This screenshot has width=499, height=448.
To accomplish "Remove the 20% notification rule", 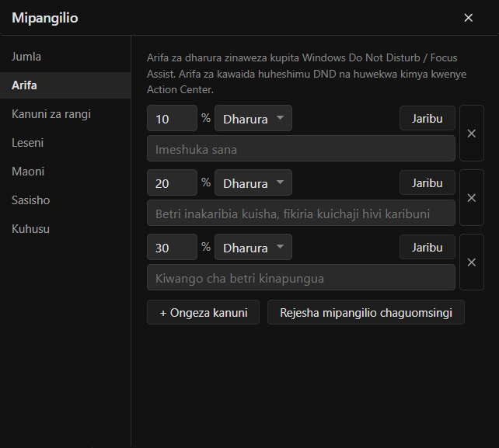I will (x=472, y=198).
